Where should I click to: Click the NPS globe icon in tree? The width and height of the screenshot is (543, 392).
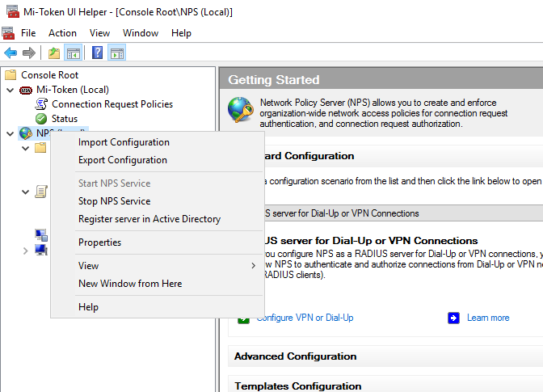(x=26, y=133)
